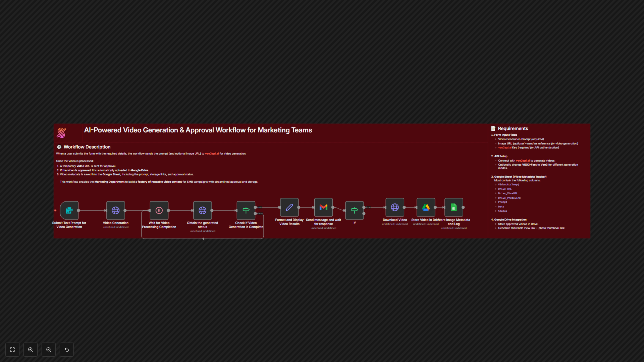Open the Download Video node
The image size is (644, 362).
395,207
